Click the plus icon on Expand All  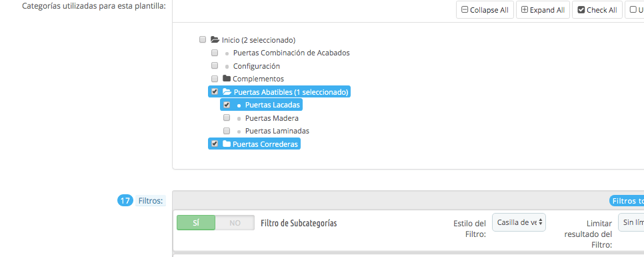point(525,10)
